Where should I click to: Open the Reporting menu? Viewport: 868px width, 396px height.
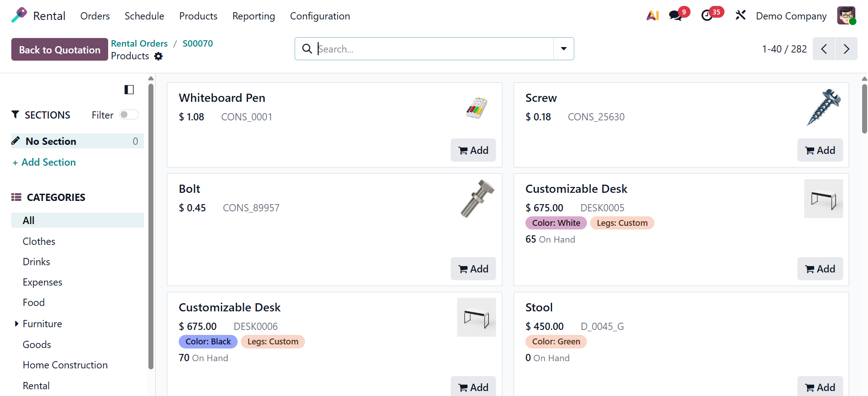(253, 16)
